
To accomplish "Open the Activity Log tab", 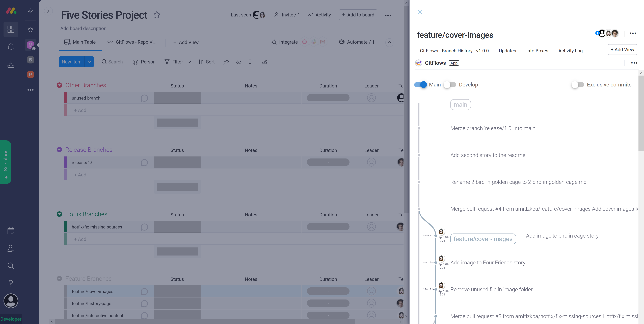I will point(570,51).
